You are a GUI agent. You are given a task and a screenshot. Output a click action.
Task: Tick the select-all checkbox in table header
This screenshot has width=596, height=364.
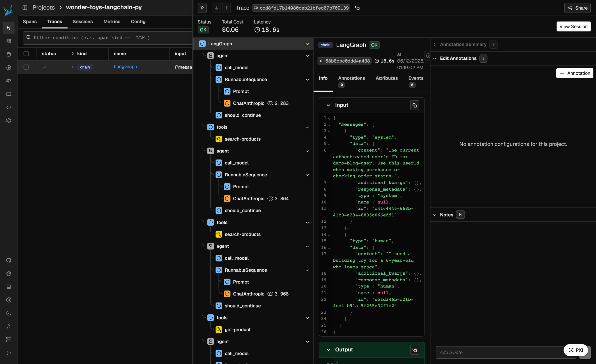pyautogui.click(x=26, y=54)
